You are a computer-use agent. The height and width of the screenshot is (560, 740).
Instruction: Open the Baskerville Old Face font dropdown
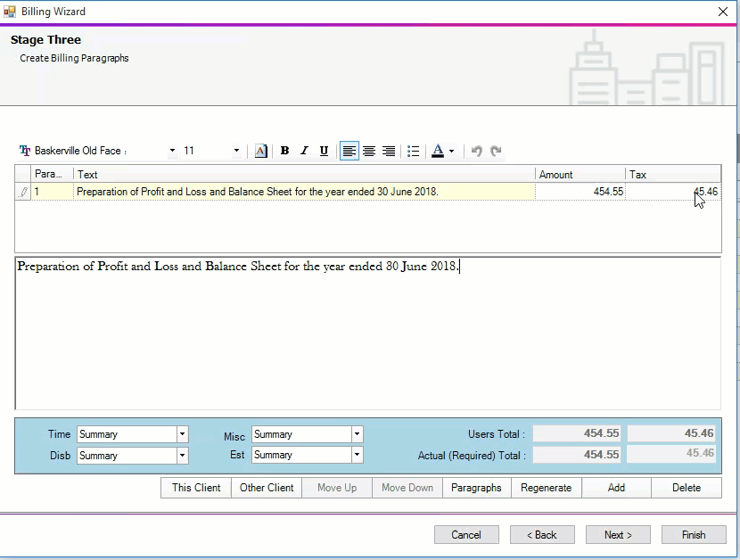[x=172, y=151]
